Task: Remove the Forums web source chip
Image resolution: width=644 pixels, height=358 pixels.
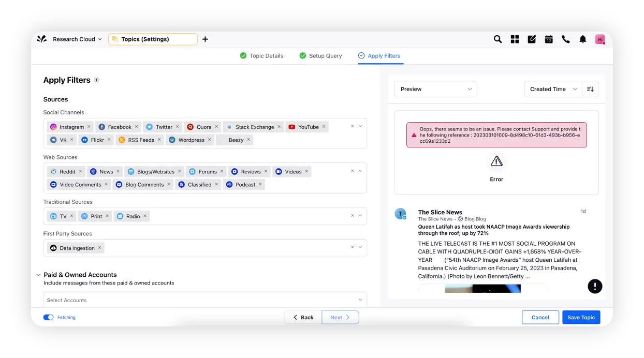Action: click(x=222, y=171)
